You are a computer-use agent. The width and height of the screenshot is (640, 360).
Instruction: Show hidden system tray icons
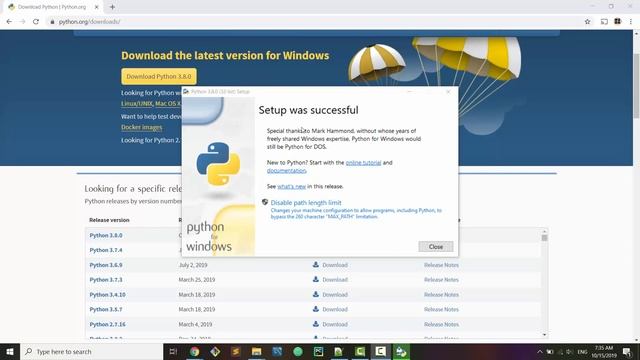click(540, 351)
